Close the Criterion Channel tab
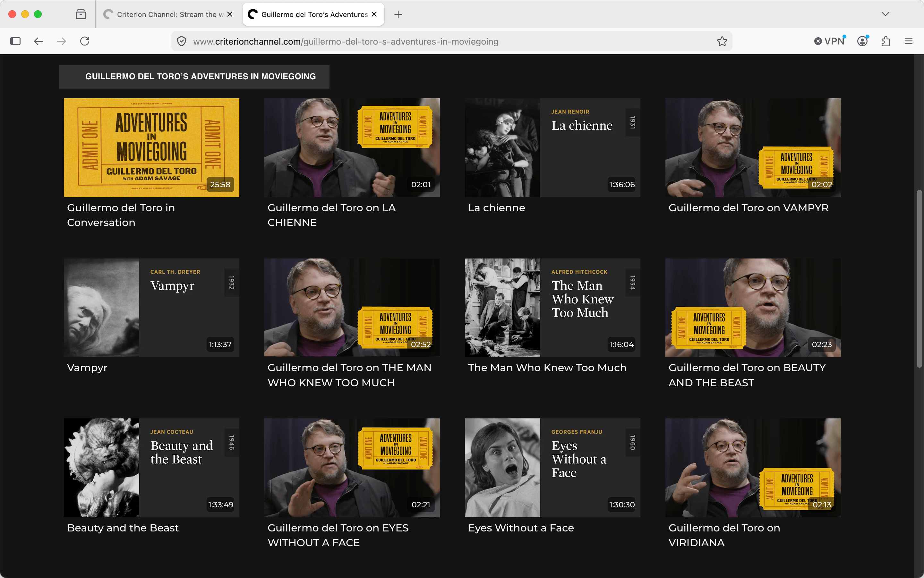 pyautogui.click(x=229, y=14)
